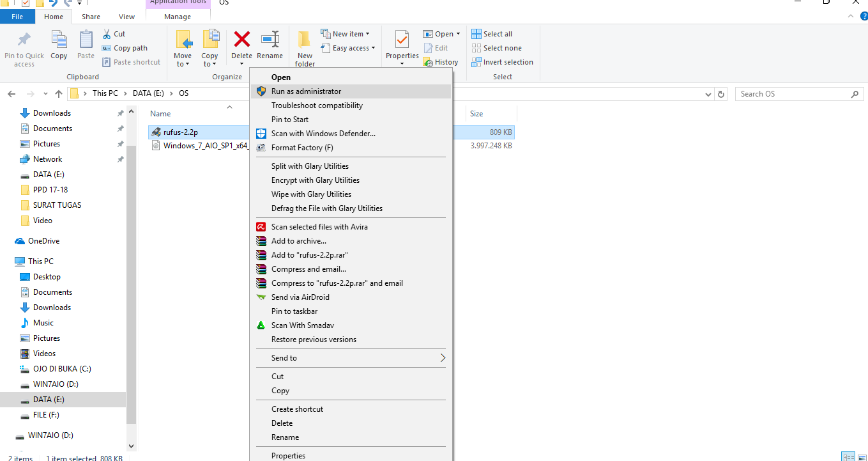Refresh the OS folder view
The image size is (868, 461).
click(x=722, y=94)
